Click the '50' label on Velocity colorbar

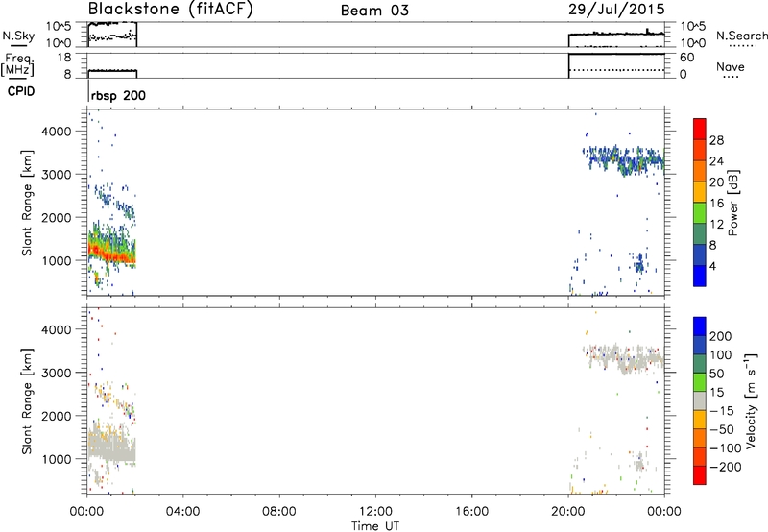click(716, 374)
